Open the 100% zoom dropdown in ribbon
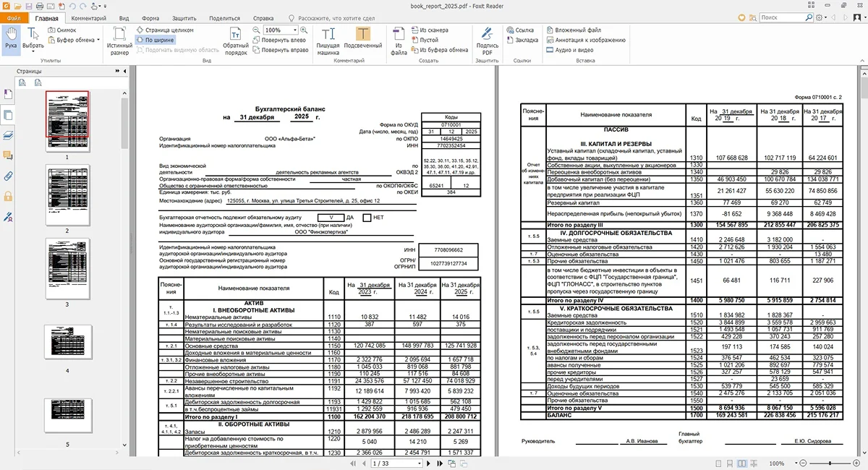This screenshot has height=470, width=868. click(296, 30)
